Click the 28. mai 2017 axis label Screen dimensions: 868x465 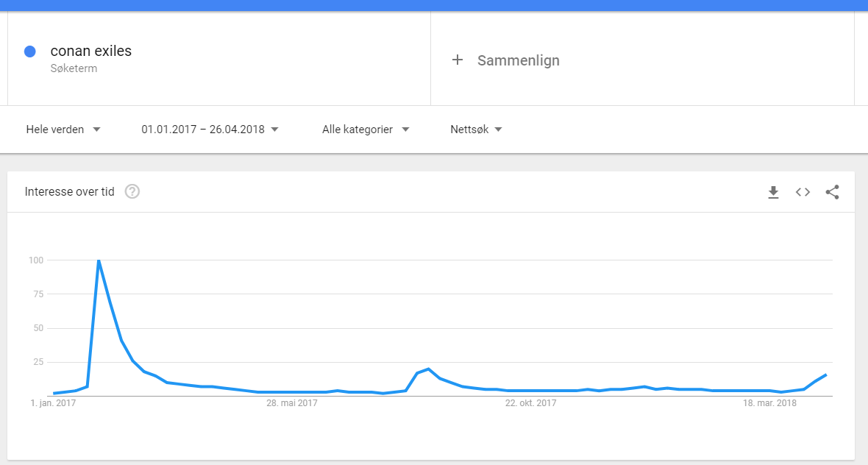point(292,403)
